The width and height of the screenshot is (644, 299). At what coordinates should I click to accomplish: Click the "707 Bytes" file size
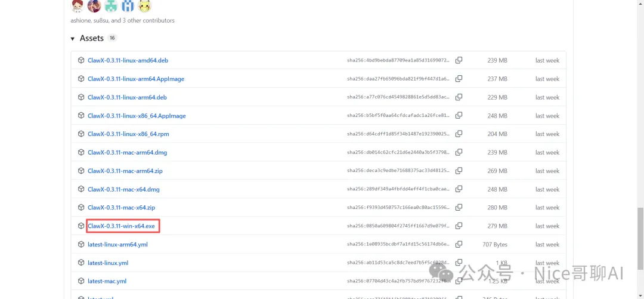(495, 244)
